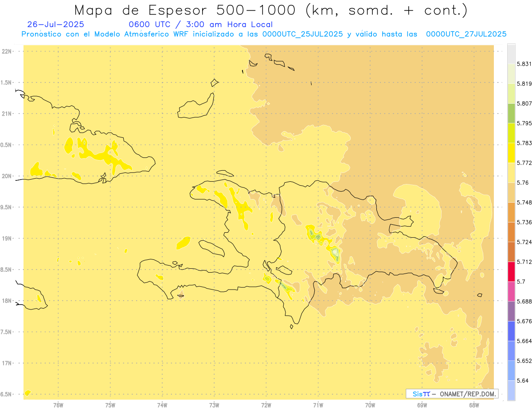
Task: Click the colorbar value "5.783"
Action: 524,143
